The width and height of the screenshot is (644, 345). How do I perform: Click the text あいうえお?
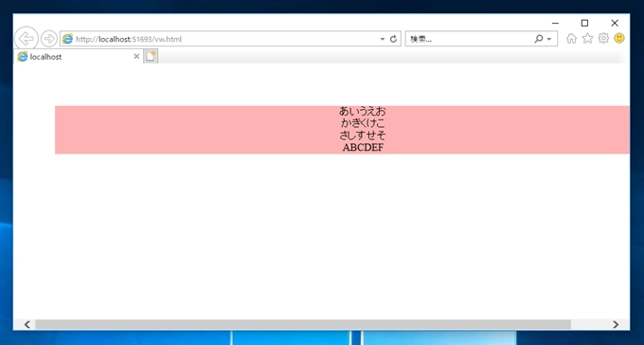click(x=362, y=111)
